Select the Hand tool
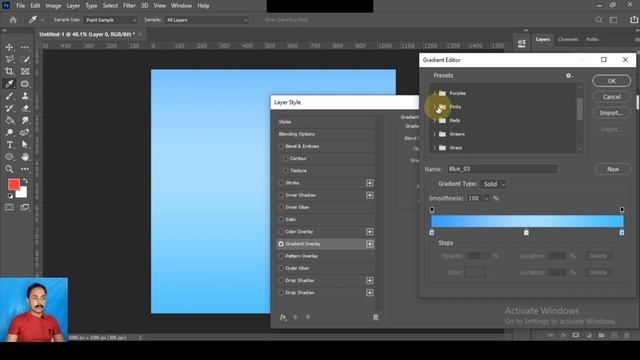Viewport: 640px width, 360px height. click(25, 157)
